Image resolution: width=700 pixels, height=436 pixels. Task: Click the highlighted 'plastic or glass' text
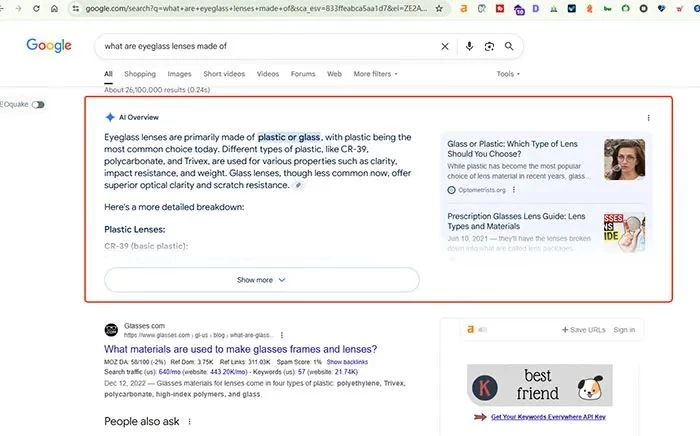[x=289, y=137]
